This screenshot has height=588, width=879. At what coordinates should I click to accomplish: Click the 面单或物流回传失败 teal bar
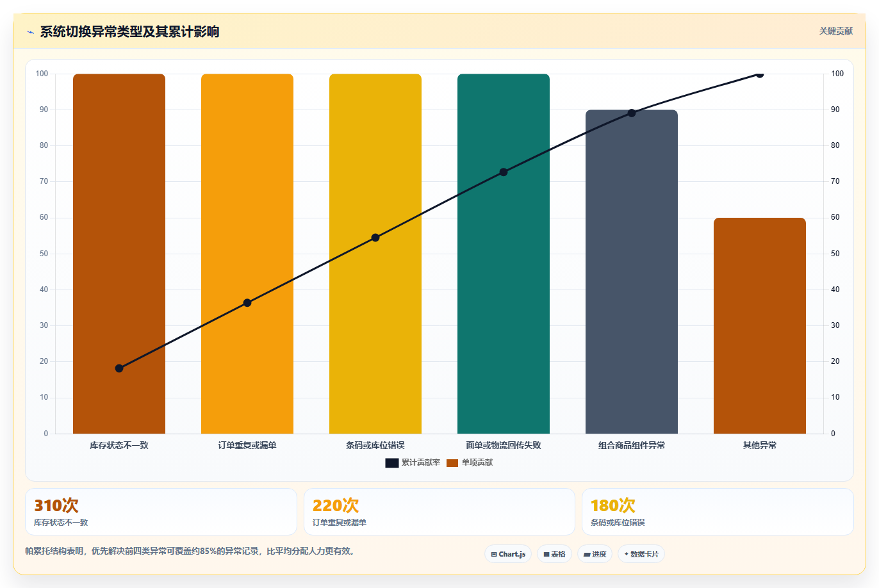504,254
